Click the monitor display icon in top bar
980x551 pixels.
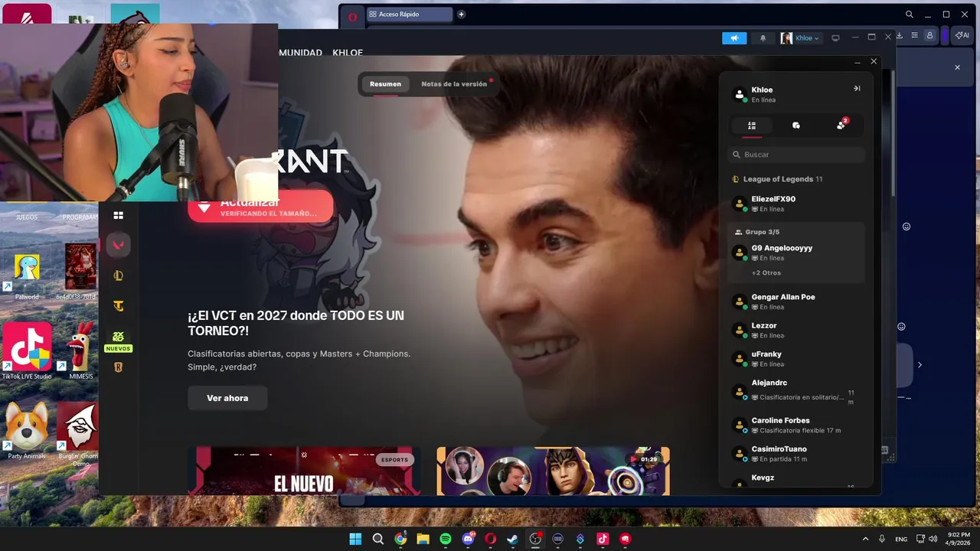[x=835, y=38]
